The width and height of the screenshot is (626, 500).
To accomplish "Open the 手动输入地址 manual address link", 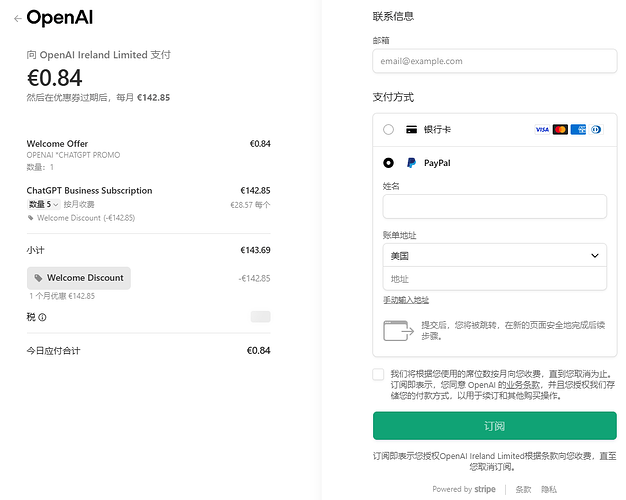I will [x=406, y=300].
